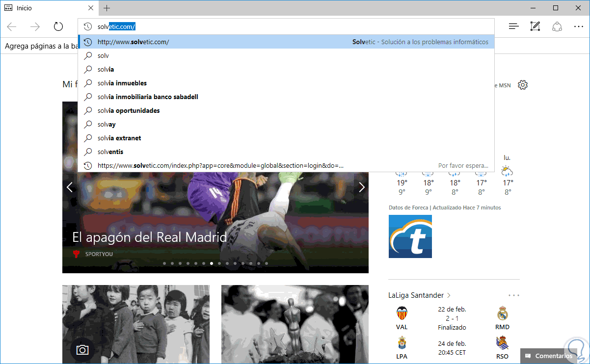The image size is (590, 364).
Task: Select suggestion 'solventis'
Action: point(286,152)
